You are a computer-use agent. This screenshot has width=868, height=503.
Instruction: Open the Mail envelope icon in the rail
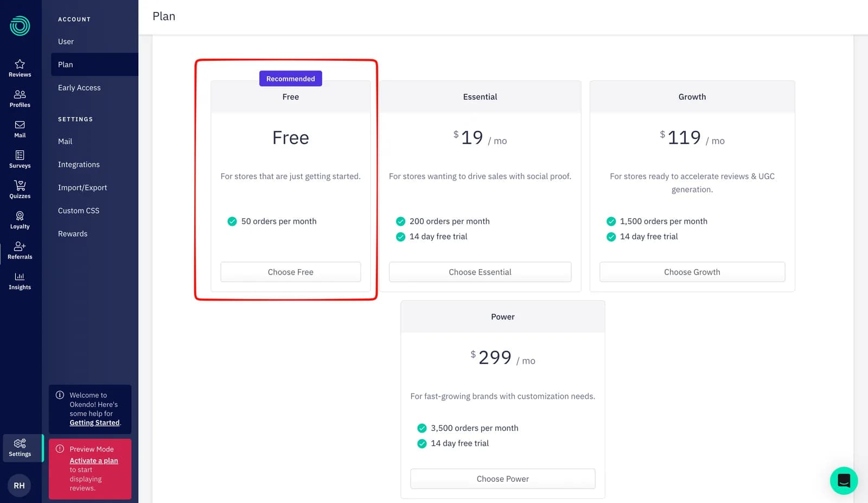pos(20,125)
